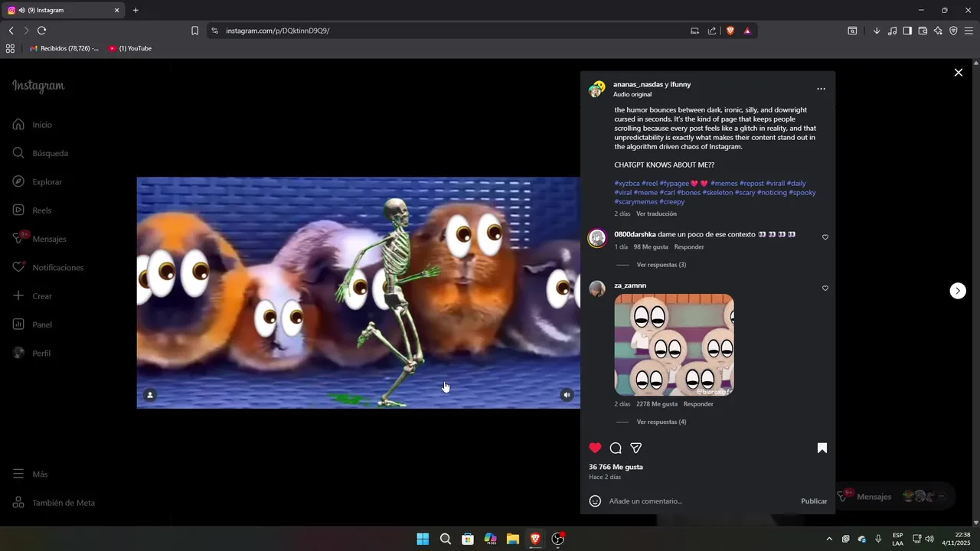The height and width of the screenshot is (551, 980).
Task: Expand Ver respuestas (4)
Action: (x=661, y=422)
